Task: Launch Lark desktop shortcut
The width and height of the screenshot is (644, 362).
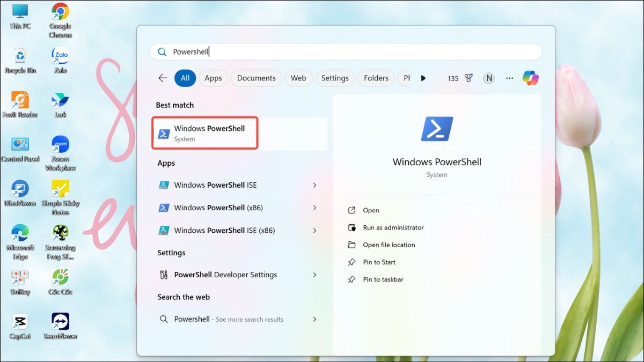Action: (x=60, y=105)
